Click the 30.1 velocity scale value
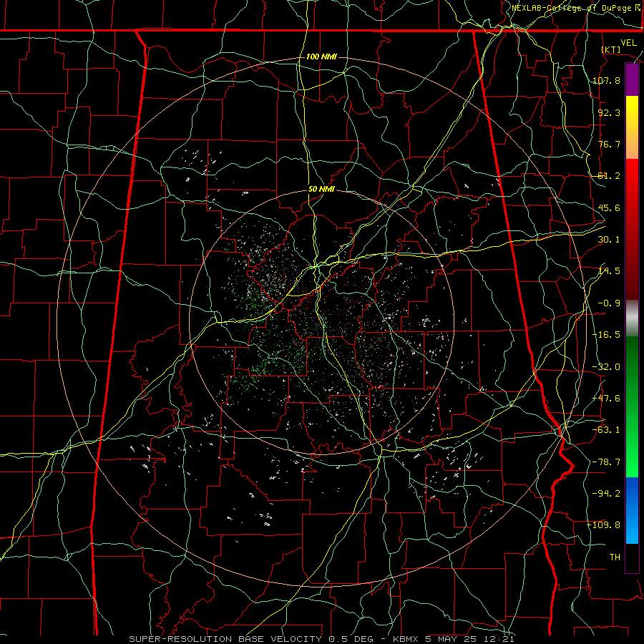Viewport: 644px width, 644px height. 609,240
